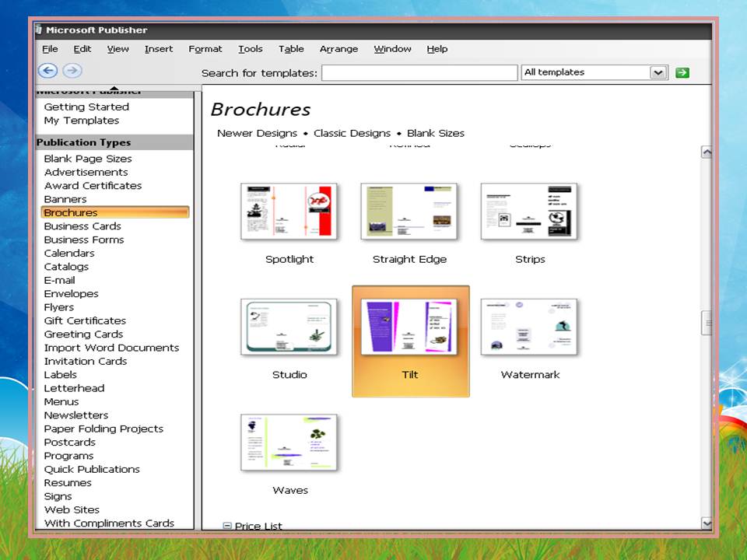Open My Templates in sidebar

tap(82, 121)
